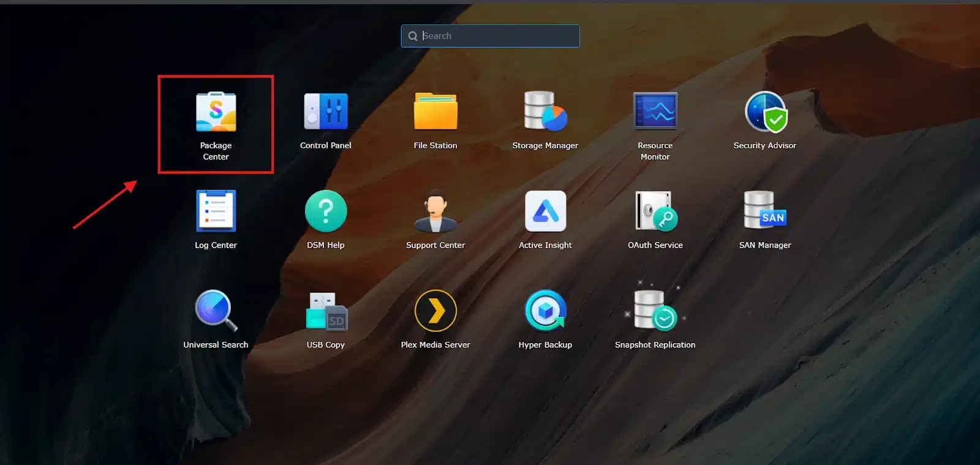This screenshot has width=980, height=465.
Task: Launch Hyper Backup icon
Action: pyautogui.click(x=545, y=311)
